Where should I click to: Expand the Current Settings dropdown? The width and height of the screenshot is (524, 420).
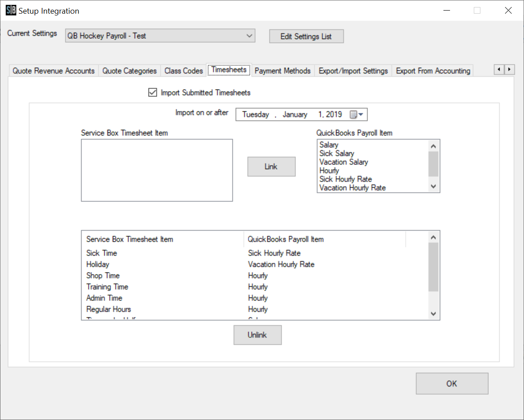[x=249, y=36]
